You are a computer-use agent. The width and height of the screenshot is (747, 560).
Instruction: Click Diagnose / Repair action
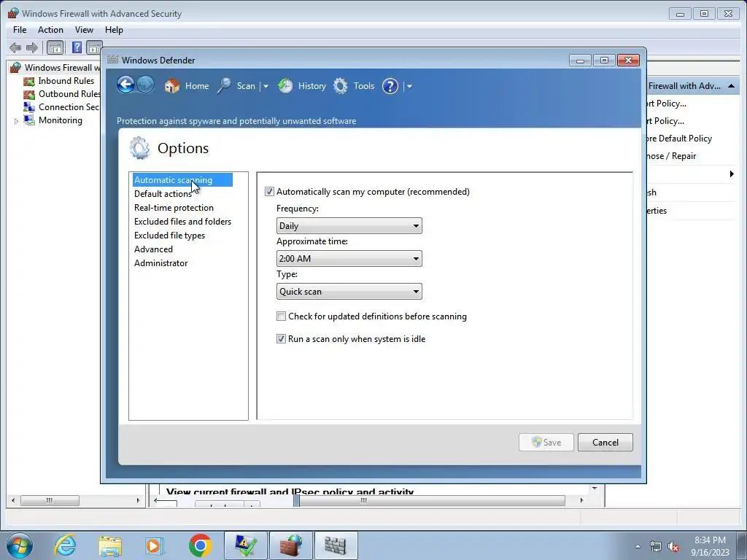click(x=672, y=156)
